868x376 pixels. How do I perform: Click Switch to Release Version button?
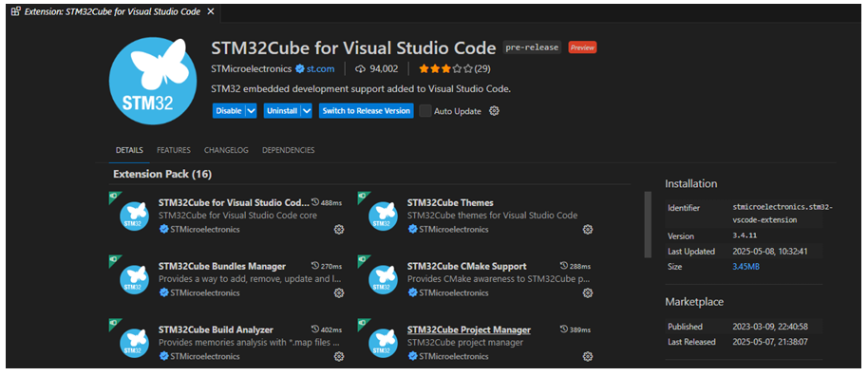click(366, 111)
